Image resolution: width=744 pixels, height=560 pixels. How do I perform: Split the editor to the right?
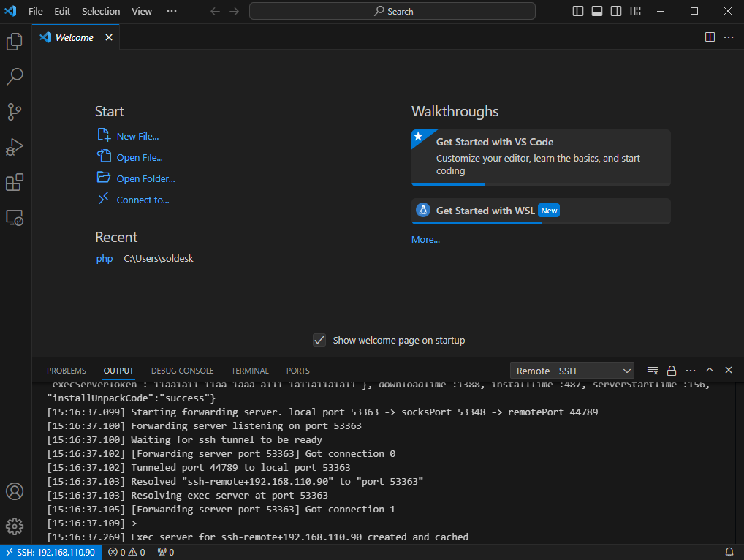click(710, 37)
